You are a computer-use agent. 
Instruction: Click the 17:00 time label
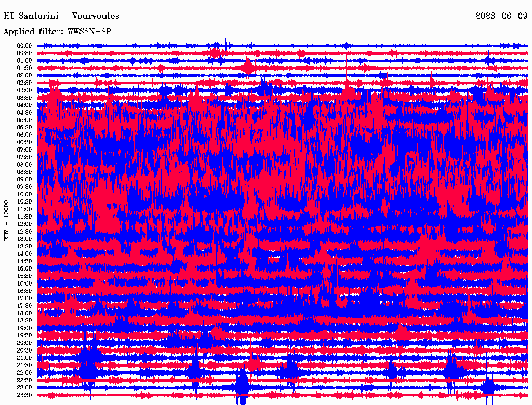point(24,299)
